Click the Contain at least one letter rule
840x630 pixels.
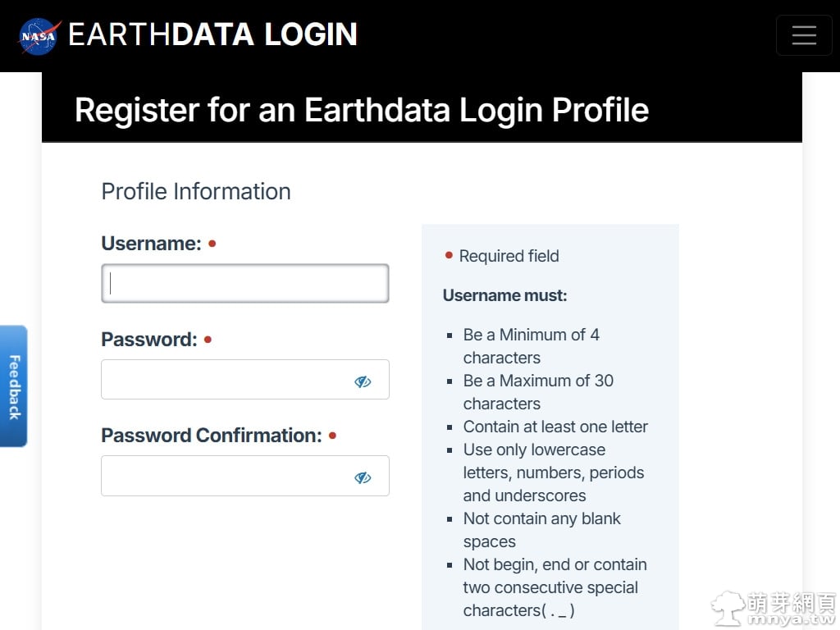pyautogui.click(x=555, y=427)
